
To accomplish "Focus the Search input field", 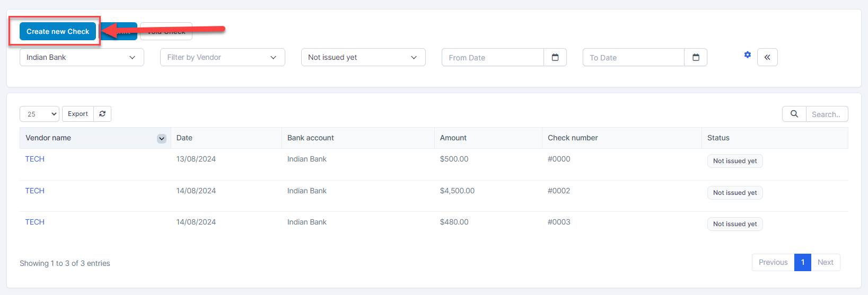I will [826, 114].
